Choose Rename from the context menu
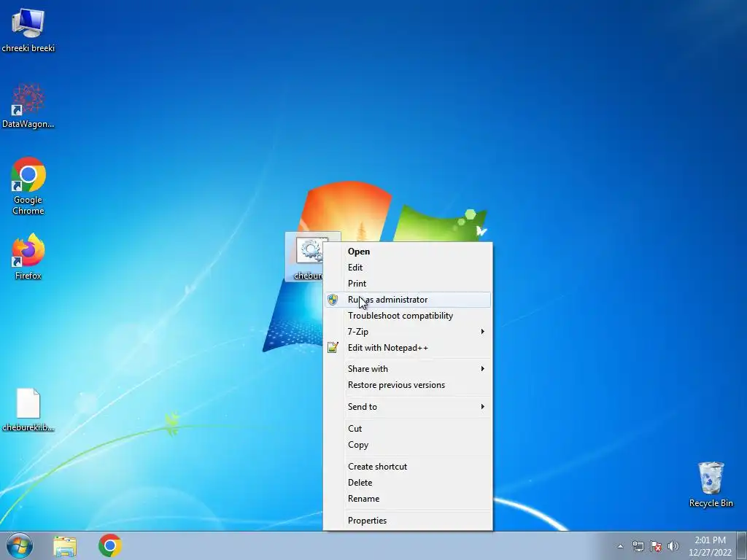The height and width of the screenshot is (560, 747). point(408,499)
